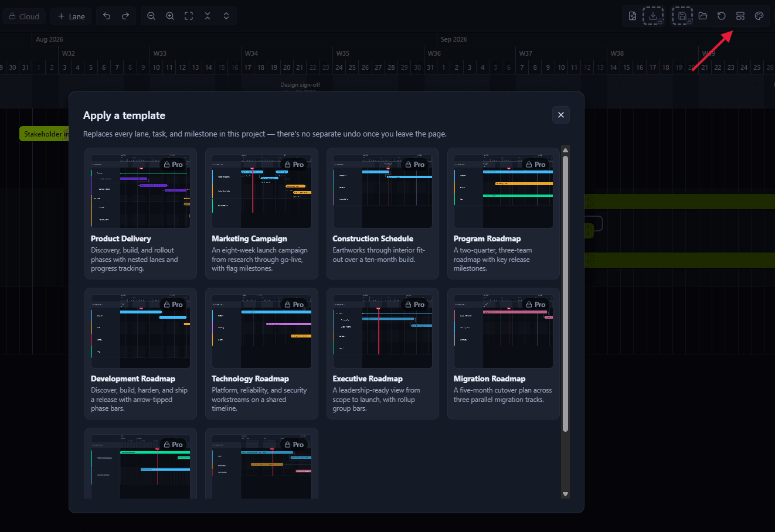Click the locked download icon
Image resolution: width=775 pixels, height=532 pixels.
coord(653,16)
